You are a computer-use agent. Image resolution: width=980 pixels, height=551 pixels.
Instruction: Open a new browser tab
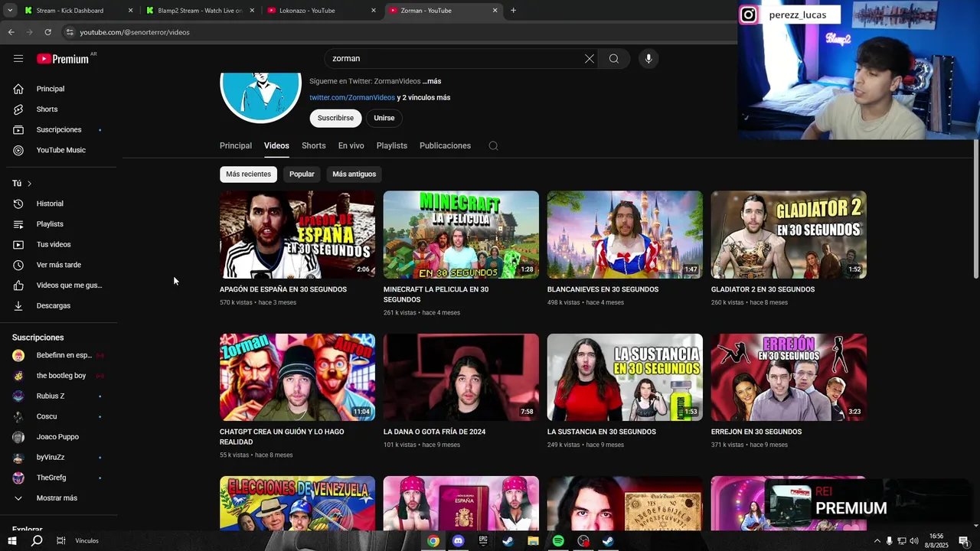513,11
